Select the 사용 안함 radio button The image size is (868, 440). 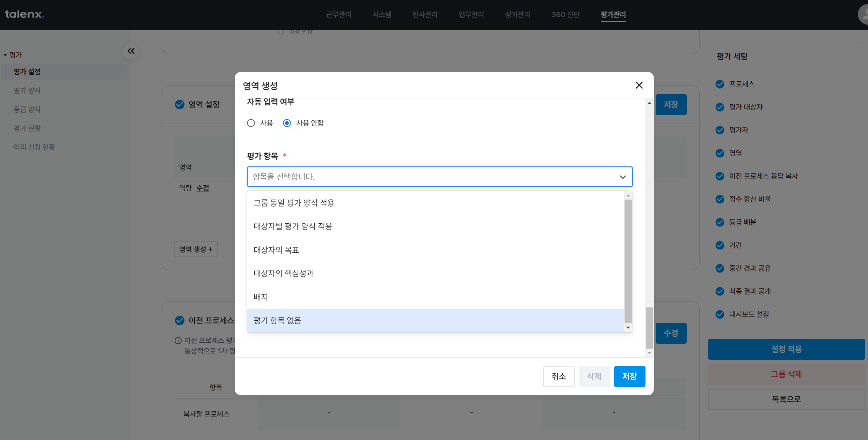[287, 123]
